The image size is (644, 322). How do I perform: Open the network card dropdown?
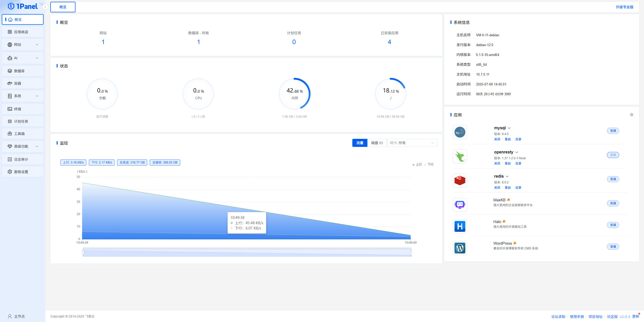coord(412,143)
